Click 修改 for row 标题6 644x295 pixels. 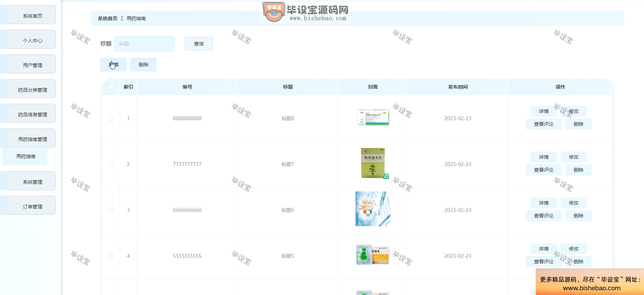pos(574,203)
